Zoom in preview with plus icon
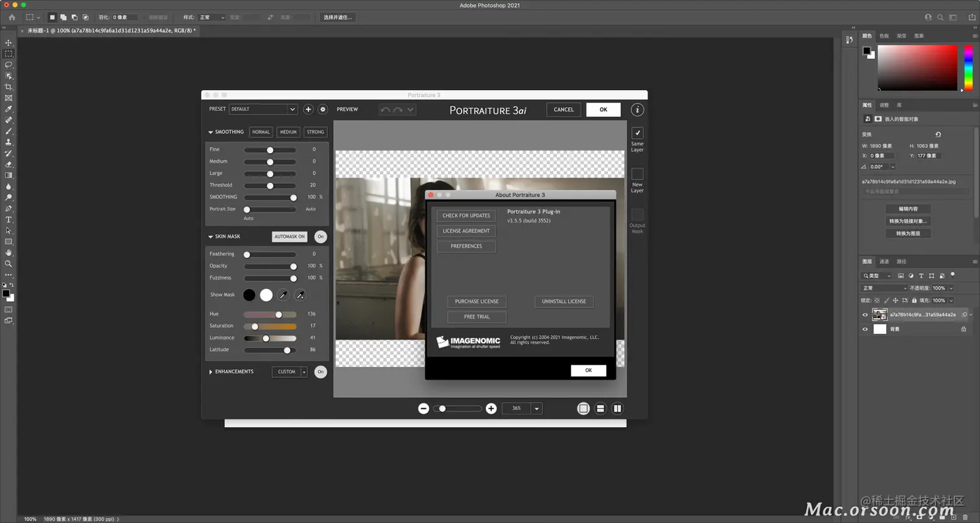The height and width of the screenshot is (523, 980). pyautogui.click(x=491, y=408)
